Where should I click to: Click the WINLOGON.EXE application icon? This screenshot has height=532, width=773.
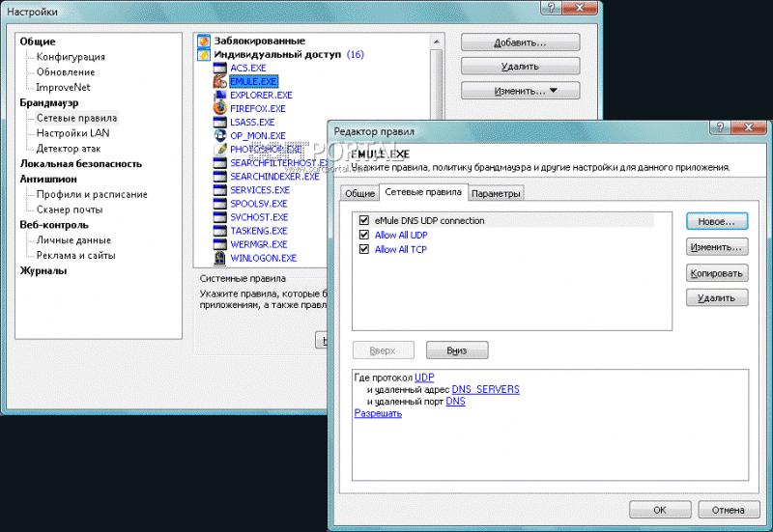tap(220, 258)
